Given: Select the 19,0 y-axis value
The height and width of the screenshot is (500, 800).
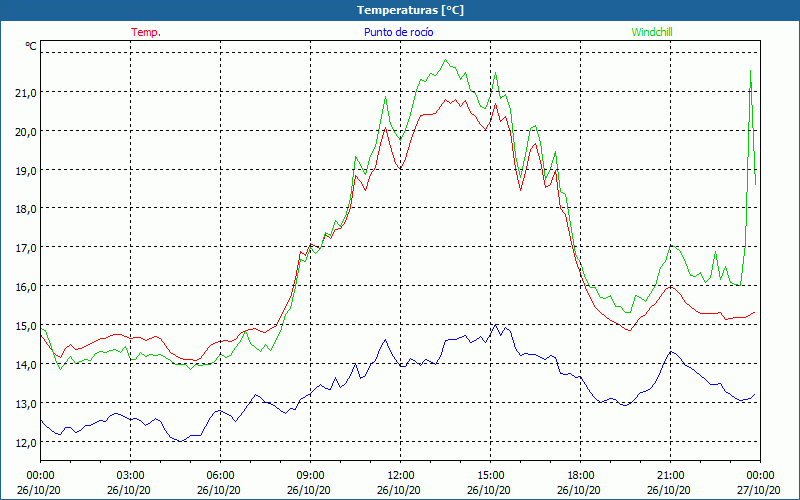Looking at the screenshot, I should [x=28, y=170].
